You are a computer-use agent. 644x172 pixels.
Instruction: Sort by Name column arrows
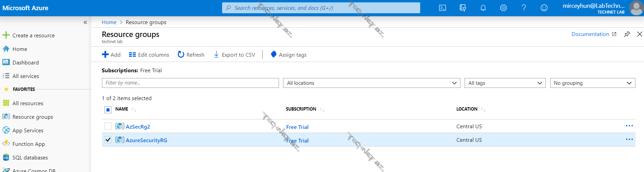tap(134, 110)
